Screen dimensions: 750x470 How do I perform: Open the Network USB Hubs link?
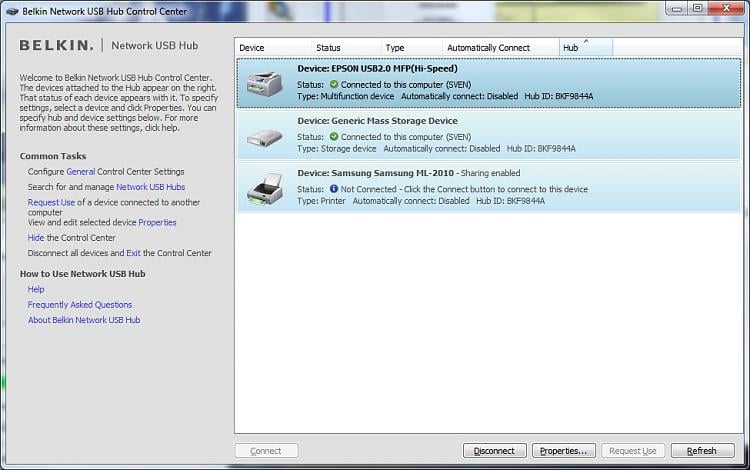151,187
